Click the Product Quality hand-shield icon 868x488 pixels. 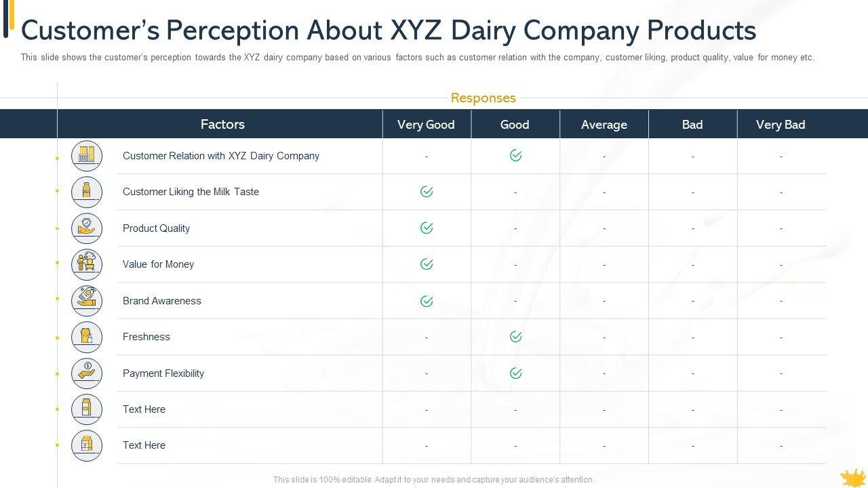coord(87,228)
